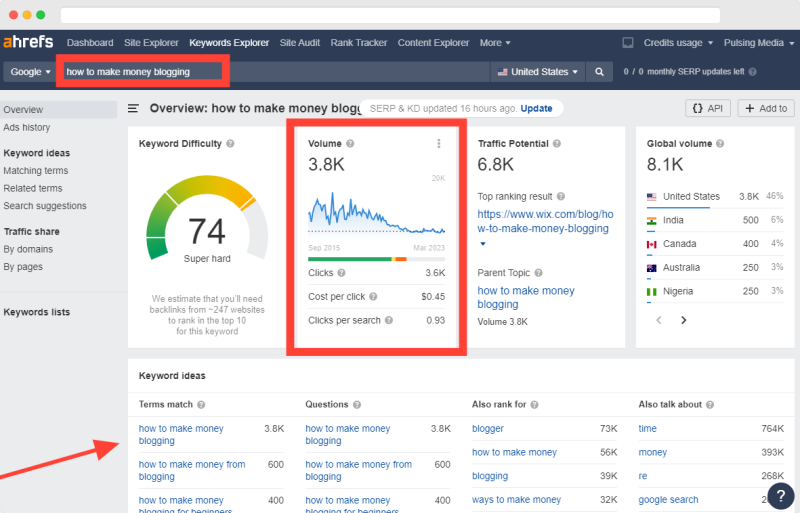The height and width of the screenshot is (513, 800).
Task: Click Global volume help icon
Action: click(720, 144)
